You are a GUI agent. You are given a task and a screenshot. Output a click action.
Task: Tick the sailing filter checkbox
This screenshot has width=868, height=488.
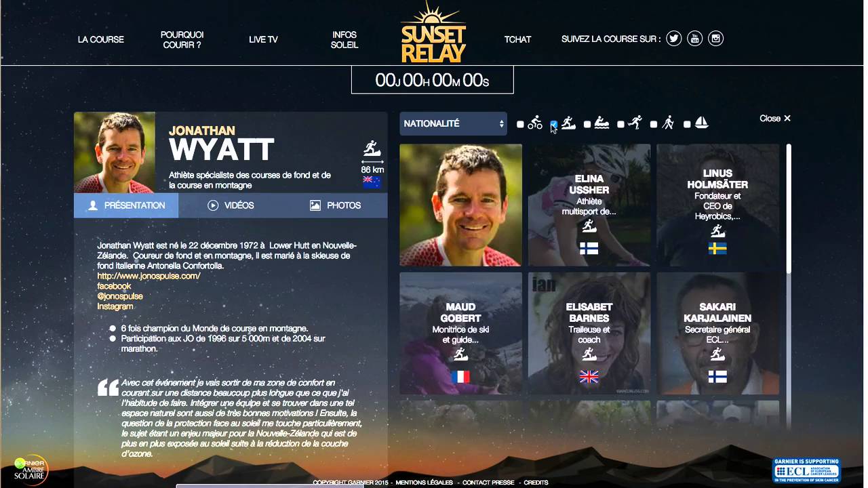click(687, 124)
